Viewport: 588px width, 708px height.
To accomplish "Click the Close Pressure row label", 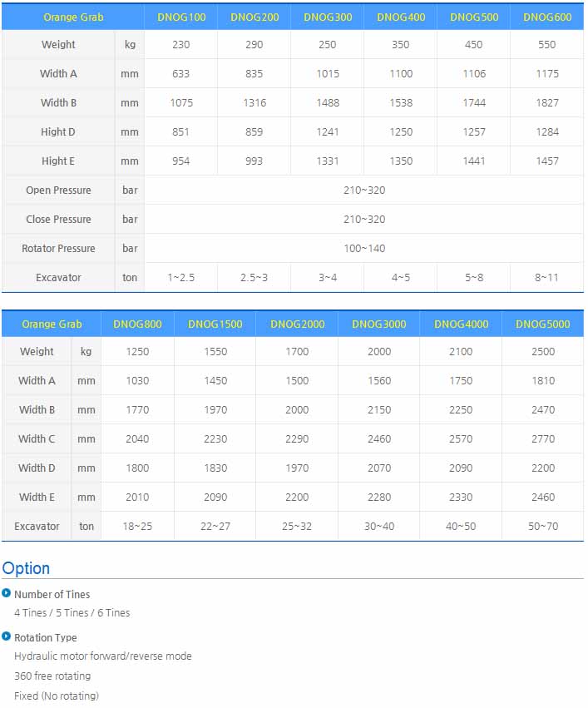I will (58, 219).
